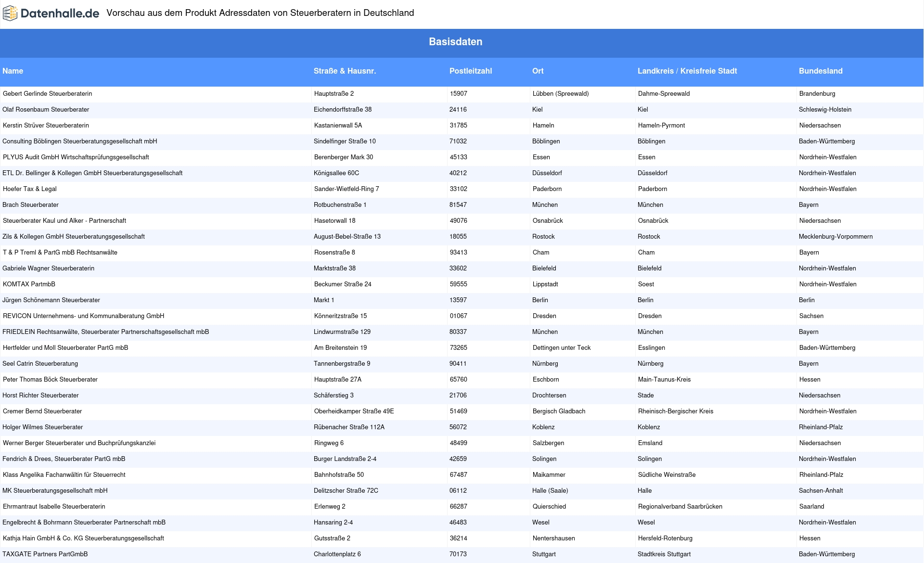The height and width of the screenshot is (563, 924).
Task: Click the Name column header
Action: coord(13,71)
